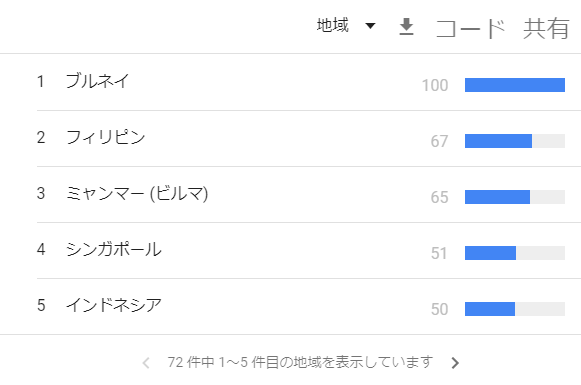
Task: Choose インドネシア from the ranking
Action: pyautogui.click(x=113, y=305)
